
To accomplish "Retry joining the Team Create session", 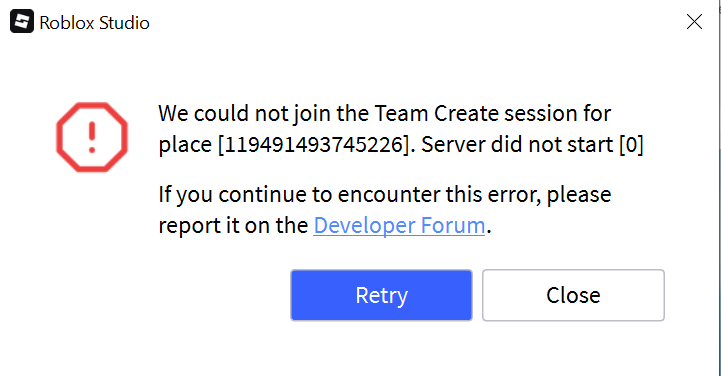I will pyautogui.click(x=381, y=295).
